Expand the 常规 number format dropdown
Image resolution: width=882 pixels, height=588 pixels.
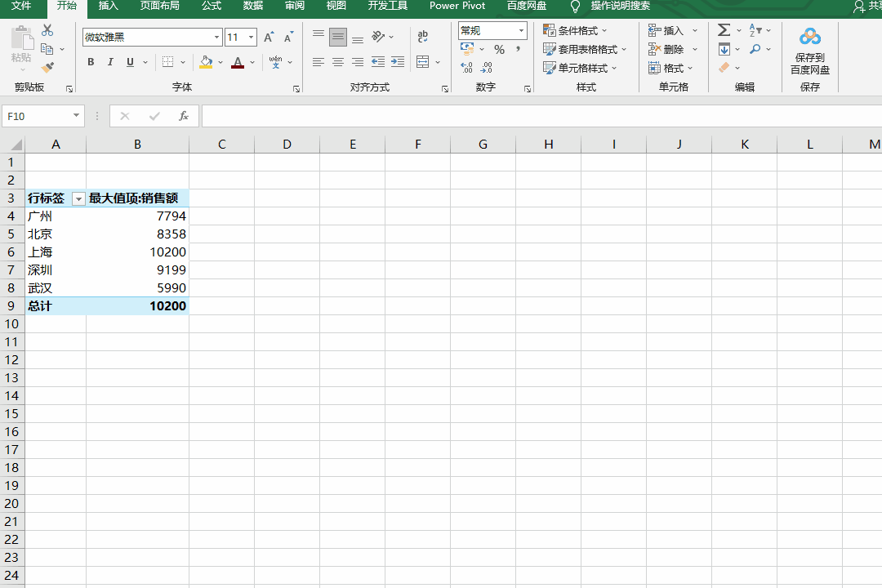[521, 31]
